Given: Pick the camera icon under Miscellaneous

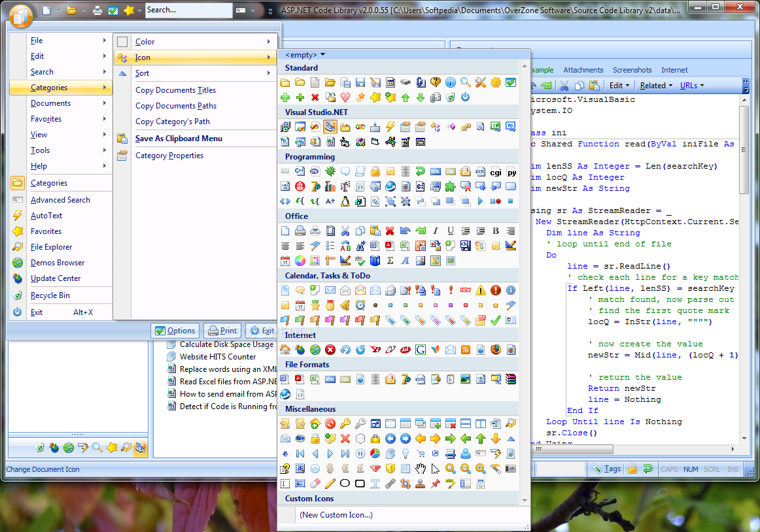Looking at the screenshot, I should point(511,469).
